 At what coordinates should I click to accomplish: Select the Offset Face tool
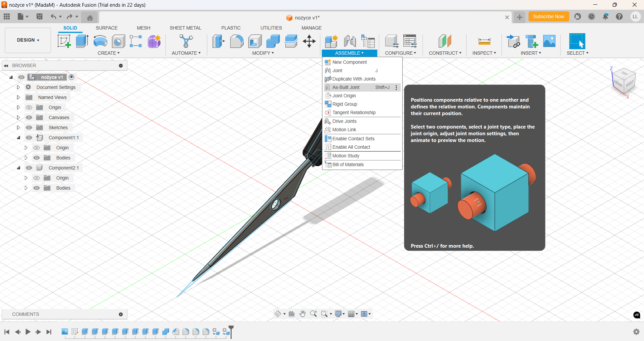tap(291, 41)
